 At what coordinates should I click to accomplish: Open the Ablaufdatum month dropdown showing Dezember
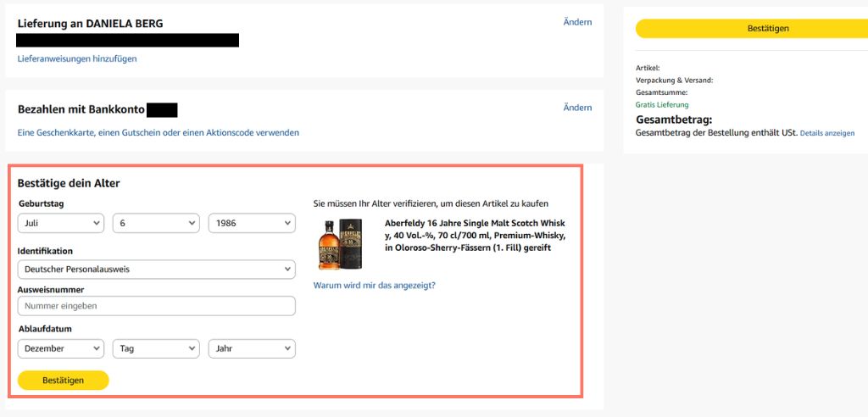[x=61, y=349]
